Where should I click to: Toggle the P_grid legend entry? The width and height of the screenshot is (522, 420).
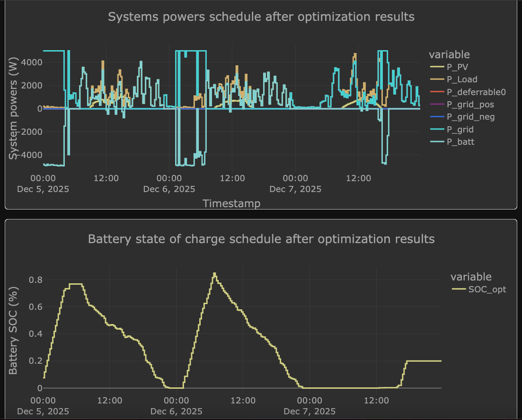(x=452, y=130)
